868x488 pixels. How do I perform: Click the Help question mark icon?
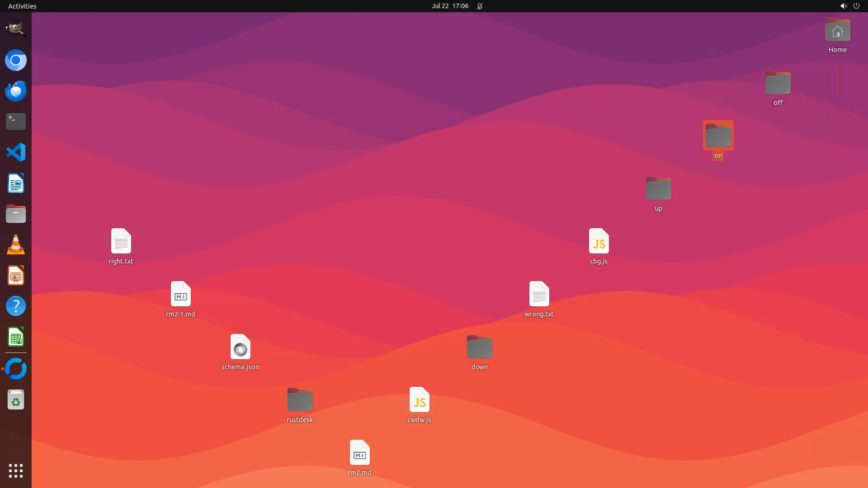click(15, 306)
